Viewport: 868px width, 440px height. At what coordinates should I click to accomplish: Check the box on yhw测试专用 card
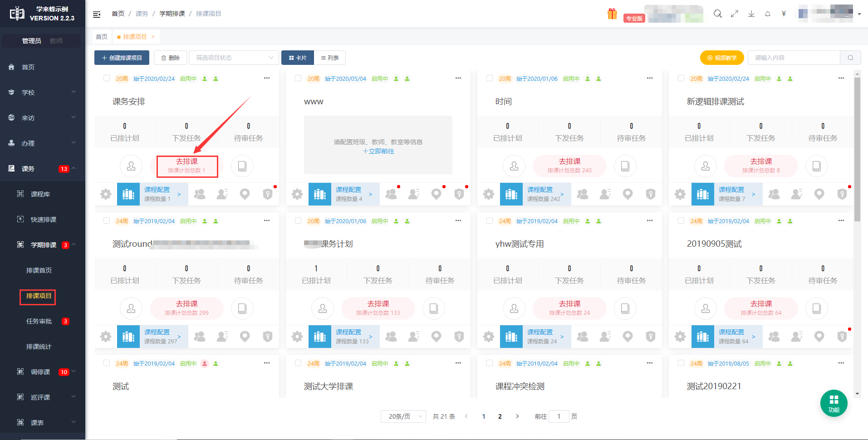click(490, 221)
